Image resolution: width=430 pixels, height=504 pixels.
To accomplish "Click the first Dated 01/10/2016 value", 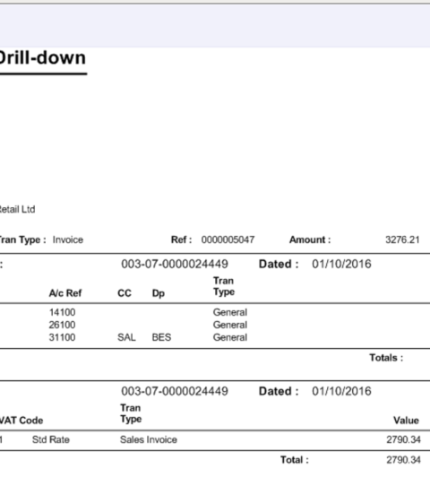I will 341,264.
